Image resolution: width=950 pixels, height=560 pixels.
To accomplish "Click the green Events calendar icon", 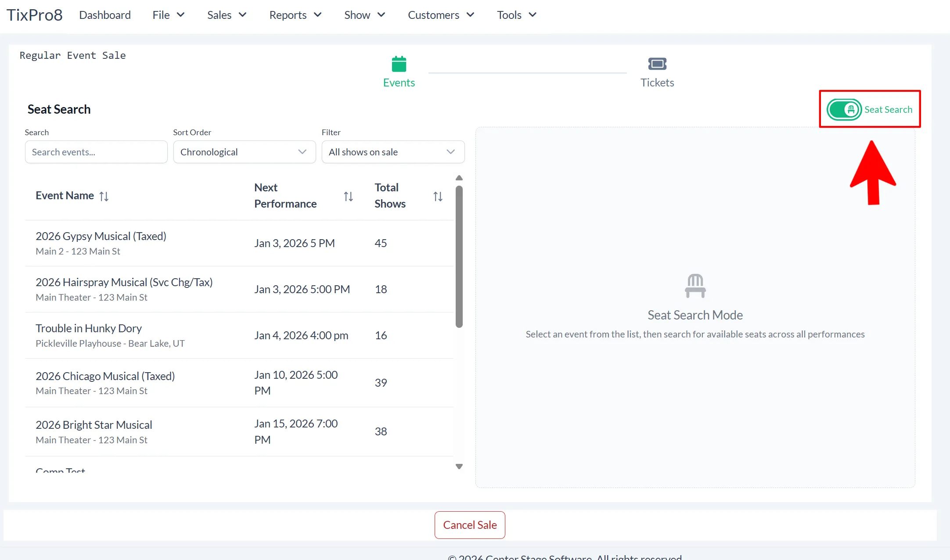I will pos(399,64).
